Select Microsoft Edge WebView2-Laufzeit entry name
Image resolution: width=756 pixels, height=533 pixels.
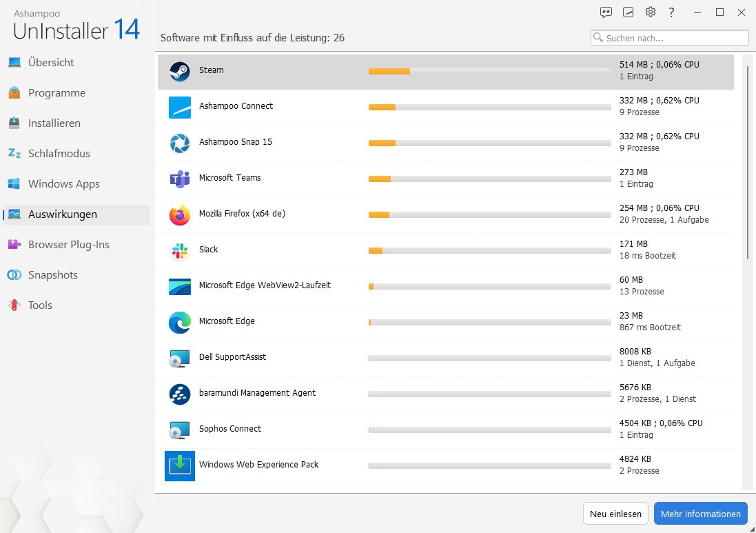pyautogui.click(x=265, y=285)
